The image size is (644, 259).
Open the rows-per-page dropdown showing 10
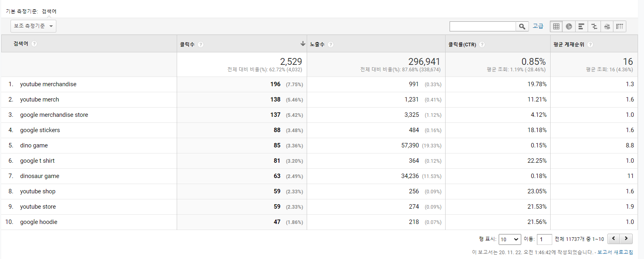pos(510,239)
